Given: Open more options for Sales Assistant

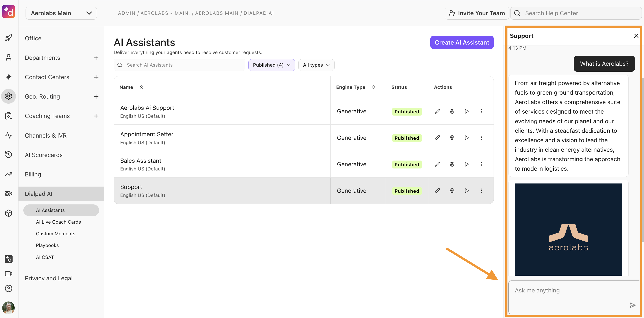Looking at the screenshot, I should [481, 164].
